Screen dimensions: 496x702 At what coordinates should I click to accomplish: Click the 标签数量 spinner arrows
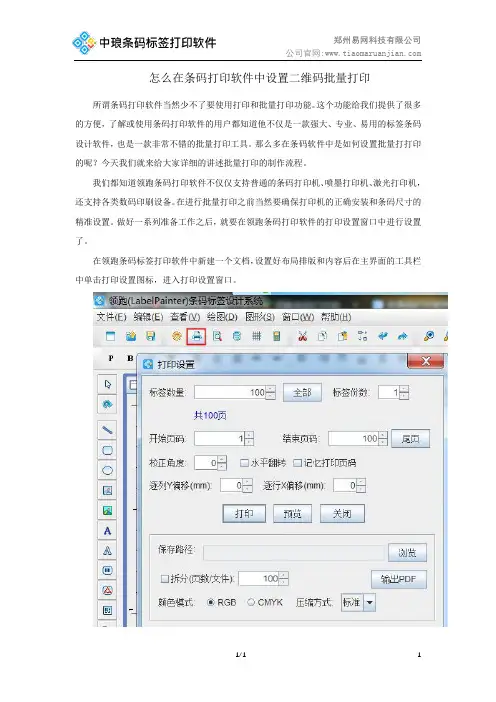(x=271, y=393)
